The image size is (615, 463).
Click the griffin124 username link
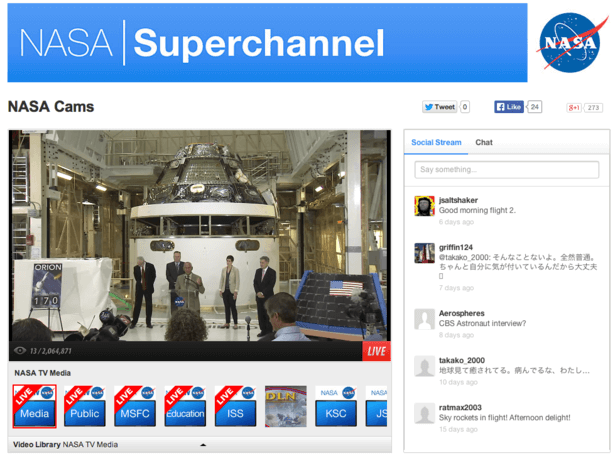click(458, 247)
